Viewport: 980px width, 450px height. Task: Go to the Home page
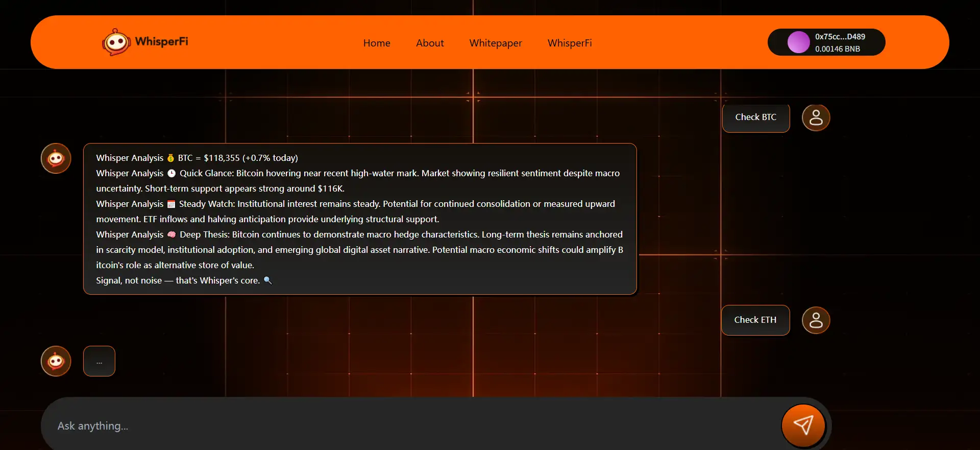[377, 43]
